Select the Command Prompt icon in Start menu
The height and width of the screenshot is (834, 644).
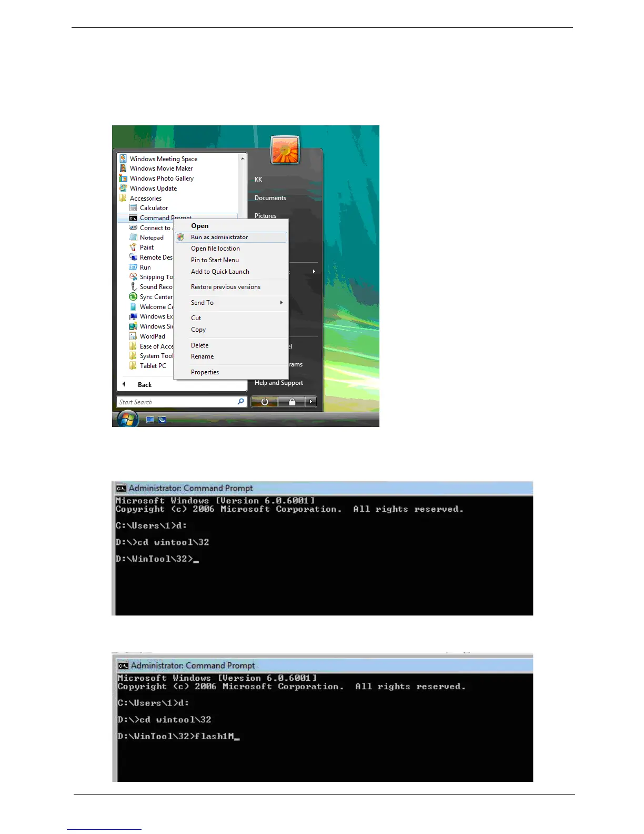point(133,218)
